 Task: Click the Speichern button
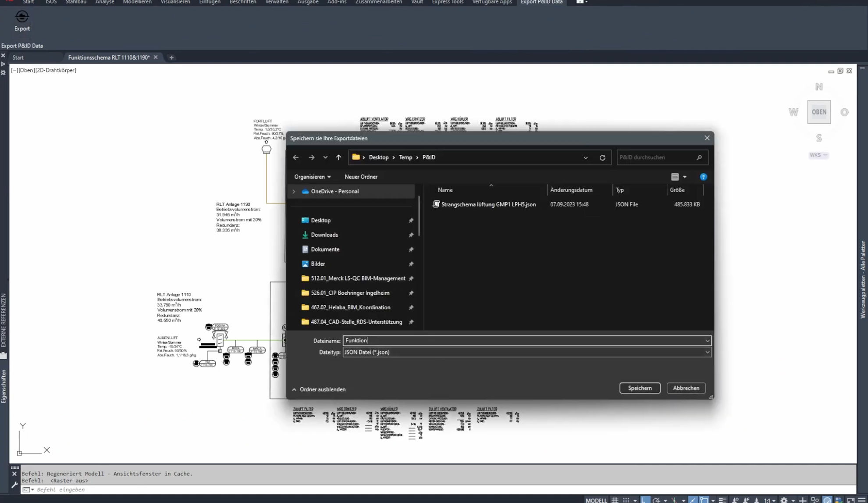coord(640,388)
